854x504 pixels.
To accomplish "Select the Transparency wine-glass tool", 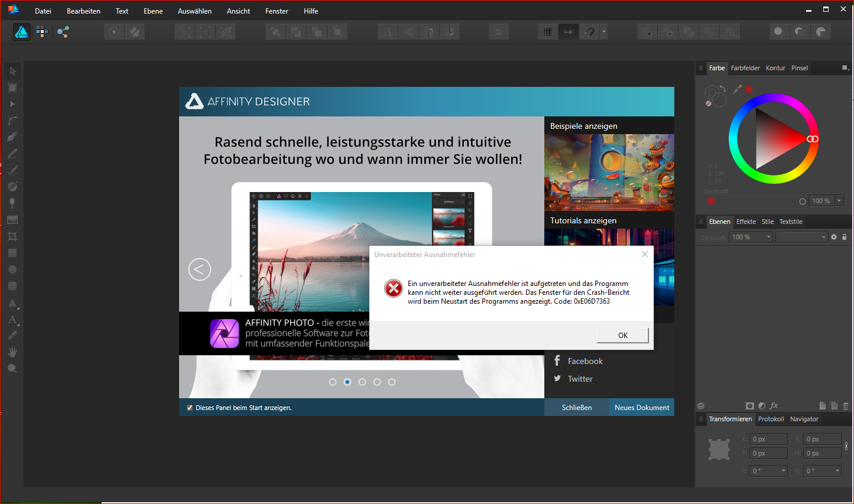I will tap(12, 203).
